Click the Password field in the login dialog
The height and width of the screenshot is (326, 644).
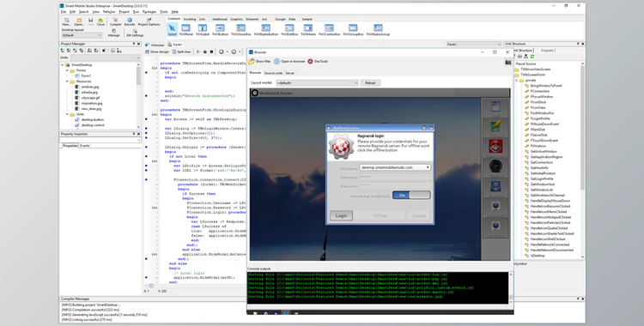coord(395,185)
